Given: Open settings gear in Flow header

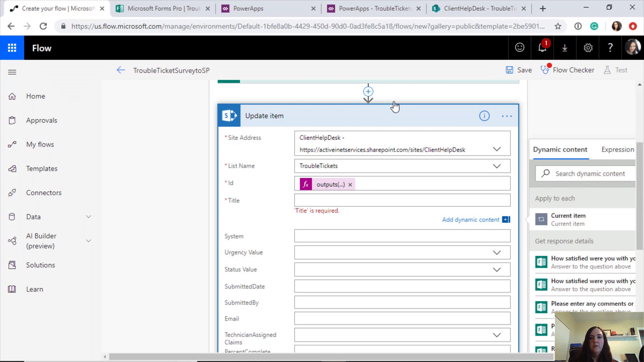Looking at the screenshot, I should 588,48.
